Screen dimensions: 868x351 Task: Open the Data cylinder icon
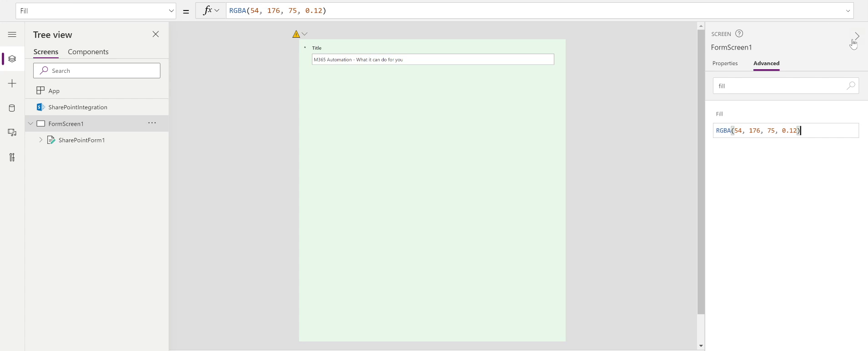pyautogui.click(x=12, y=108)
